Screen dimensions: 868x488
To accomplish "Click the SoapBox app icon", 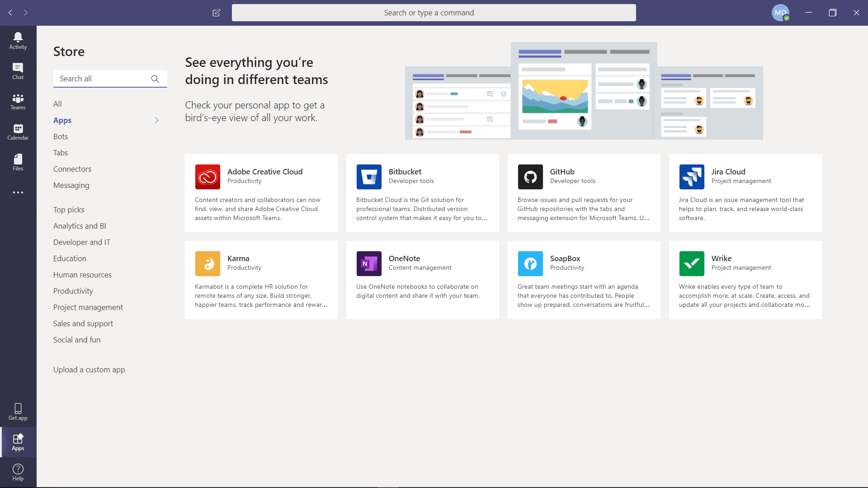I will tap(530, 263).
